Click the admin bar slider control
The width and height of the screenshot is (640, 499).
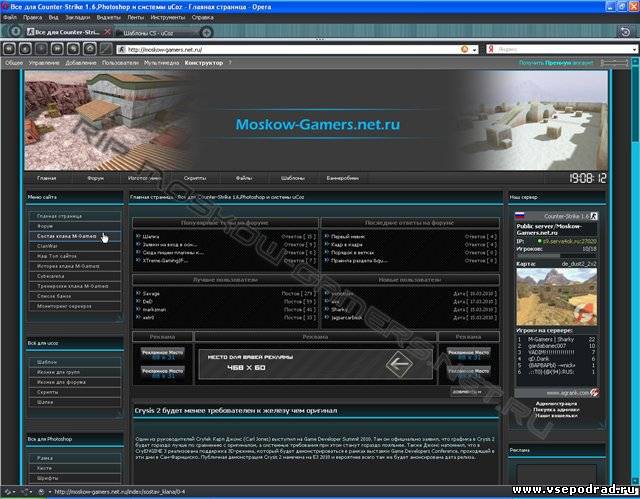[x=615, y=62]
